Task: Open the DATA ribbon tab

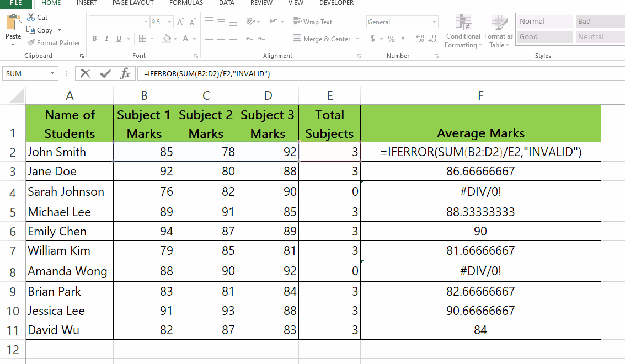Action: coord(226,3)
